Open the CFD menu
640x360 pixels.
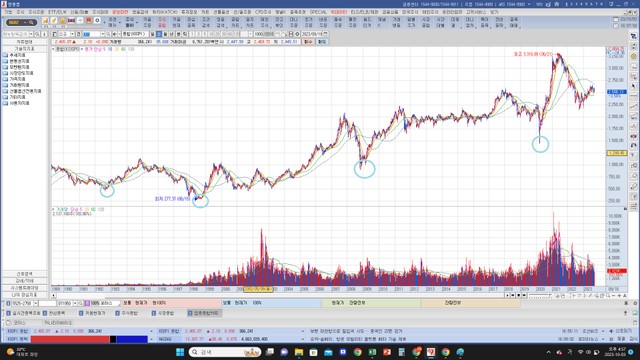[263, 12]
